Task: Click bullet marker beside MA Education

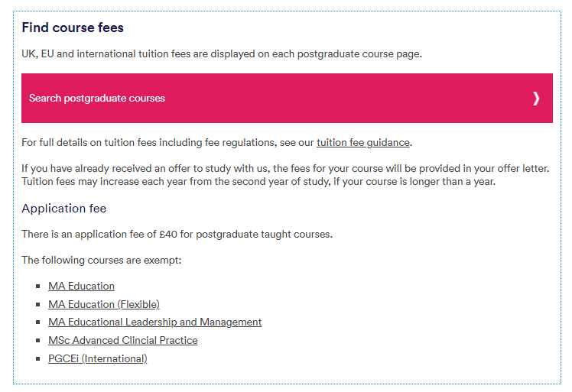Action: (38, 287)
